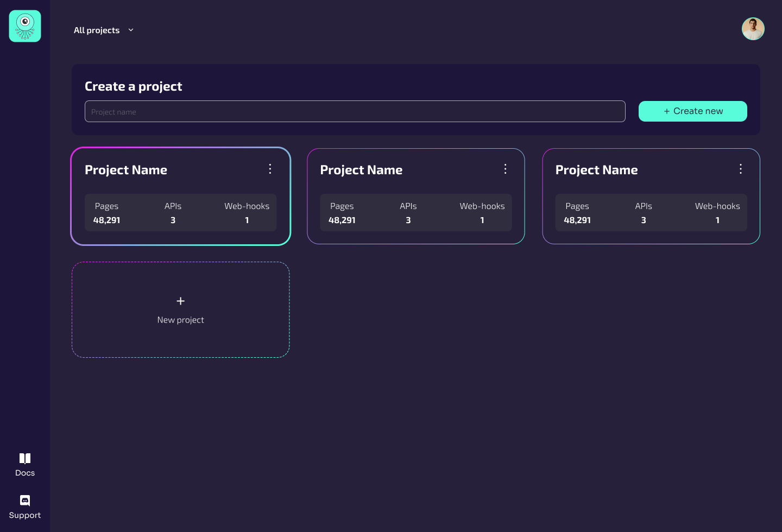
Task: Click the Project name input field
Action: 355,111
